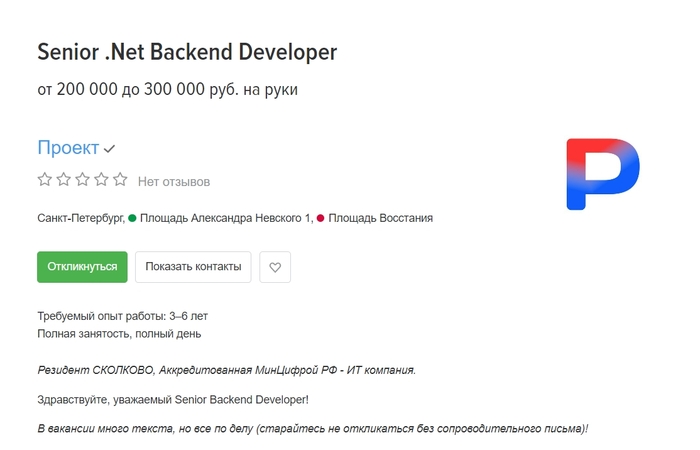Click the Нет отзывов reviews label

174,182
